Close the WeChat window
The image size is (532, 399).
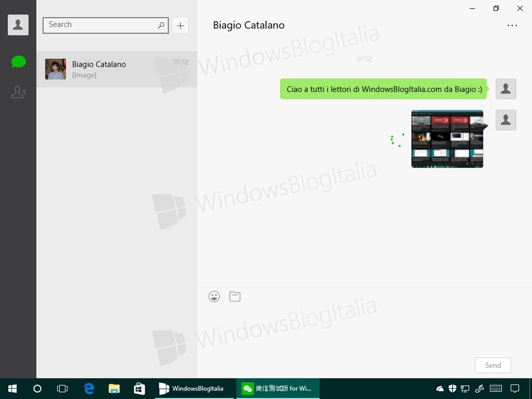[520, 8]
